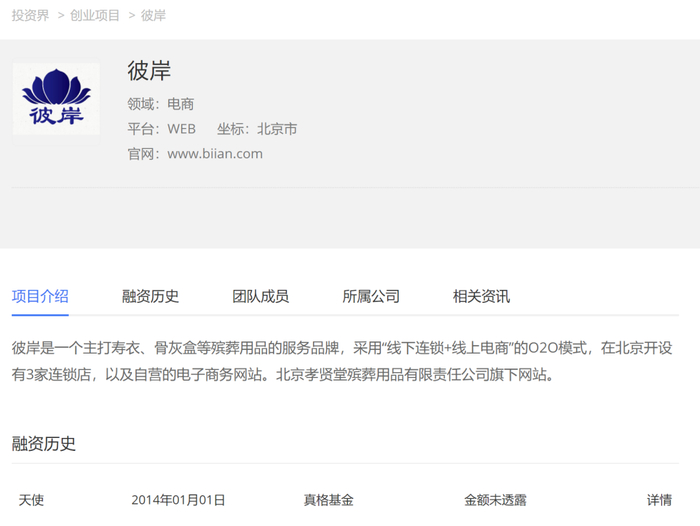Select the 天使 funding round cell
Screen dimensions: 700x526
coord(31,500)
